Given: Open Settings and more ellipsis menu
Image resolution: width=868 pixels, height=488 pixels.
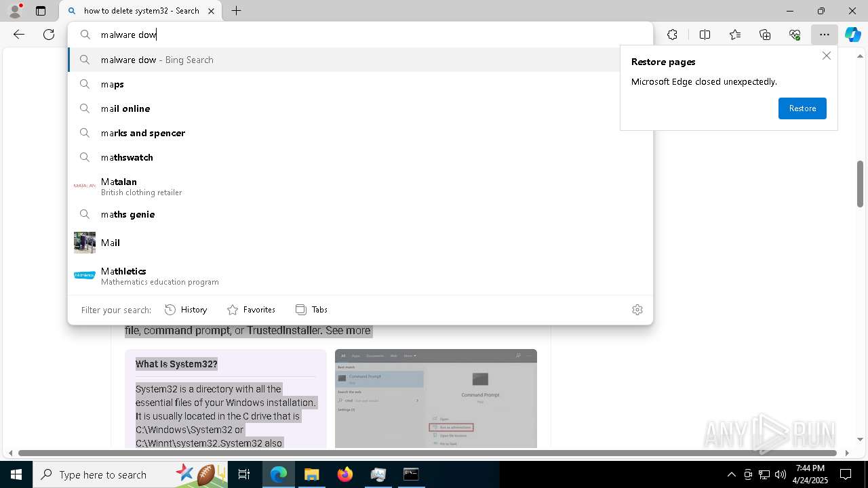Looking at the screenshot, I should pyautogui.click(x=825, y=35).
